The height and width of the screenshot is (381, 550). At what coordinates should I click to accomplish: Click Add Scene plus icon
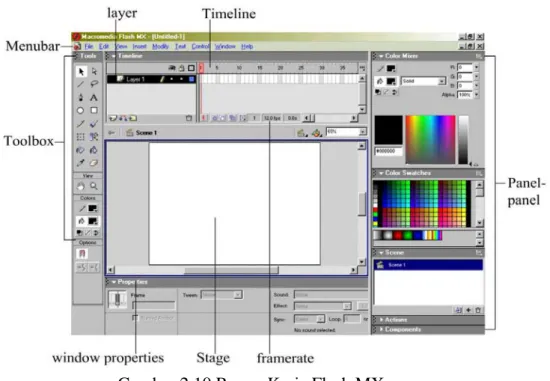(469, 310)
